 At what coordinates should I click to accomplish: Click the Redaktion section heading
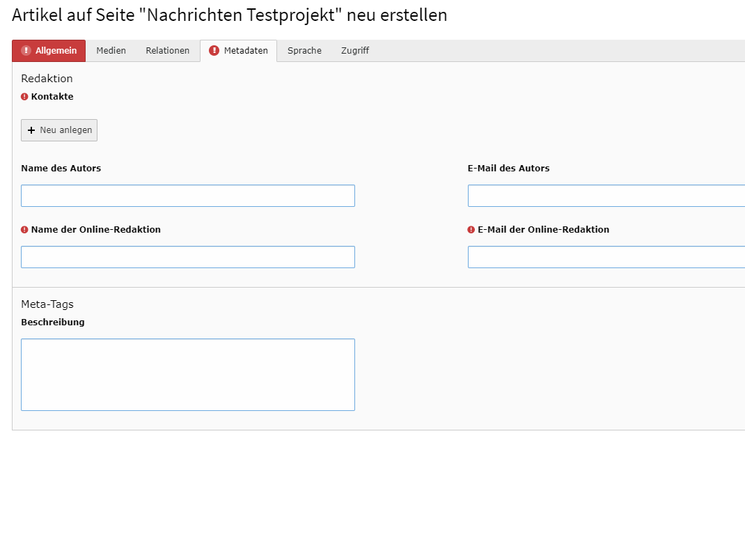tap(47, 79)
